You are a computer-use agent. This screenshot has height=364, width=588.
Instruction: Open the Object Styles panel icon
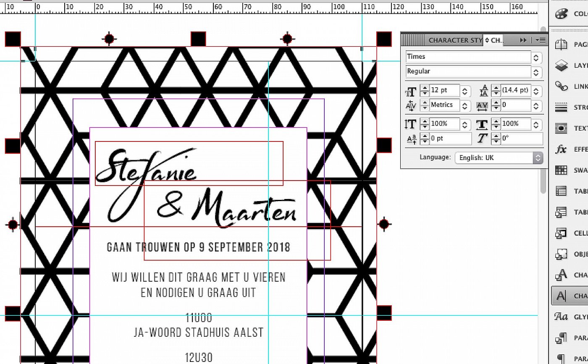[561, 254]
